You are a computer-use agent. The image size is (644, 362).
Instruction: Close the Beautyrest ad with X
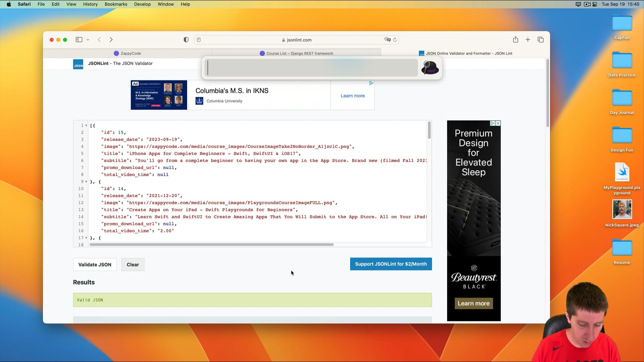pyautogui.click(x=498, y=123)
